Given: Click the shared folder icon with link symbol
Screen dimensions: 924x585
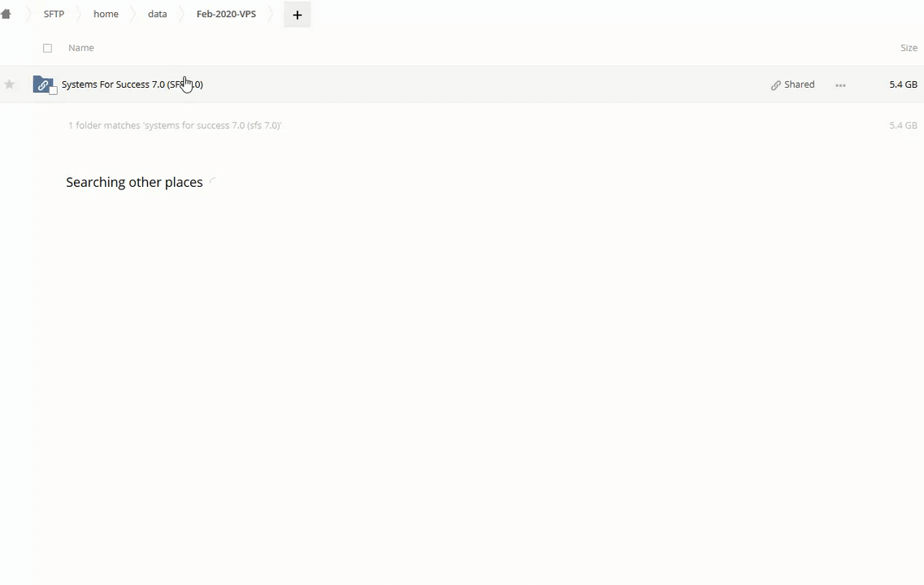Looking at the screenshot, I should point(42,84).
